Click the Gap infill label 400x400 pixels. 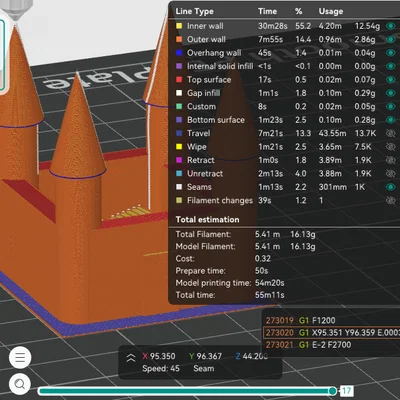point(203,93)
